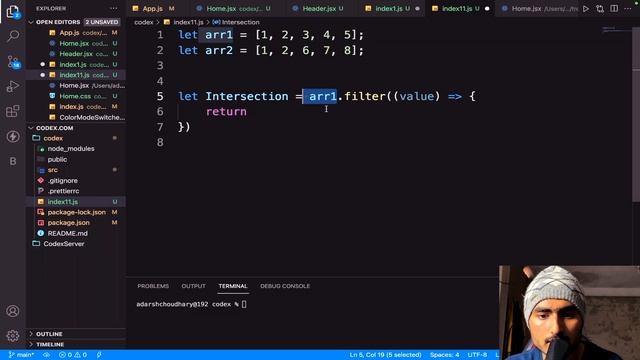Click the eye watch icon in status bar

click(47, 355)
